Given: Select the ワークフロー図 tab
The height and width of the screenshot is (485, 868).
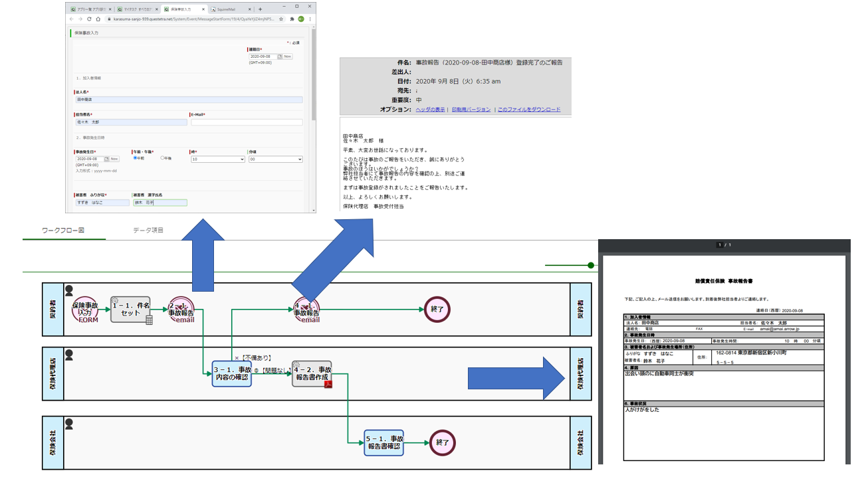Looking at the screenshot, I should pos(62,230).
